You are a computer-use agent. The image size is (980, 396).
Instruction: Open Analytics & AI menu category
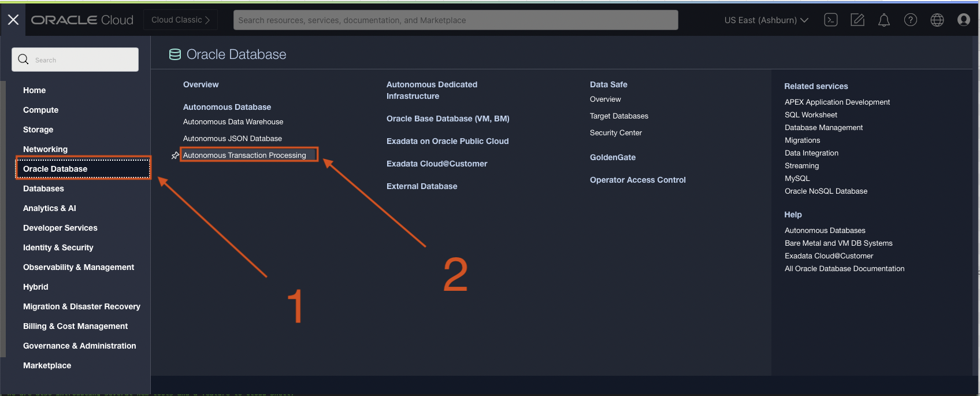[50, 208]
